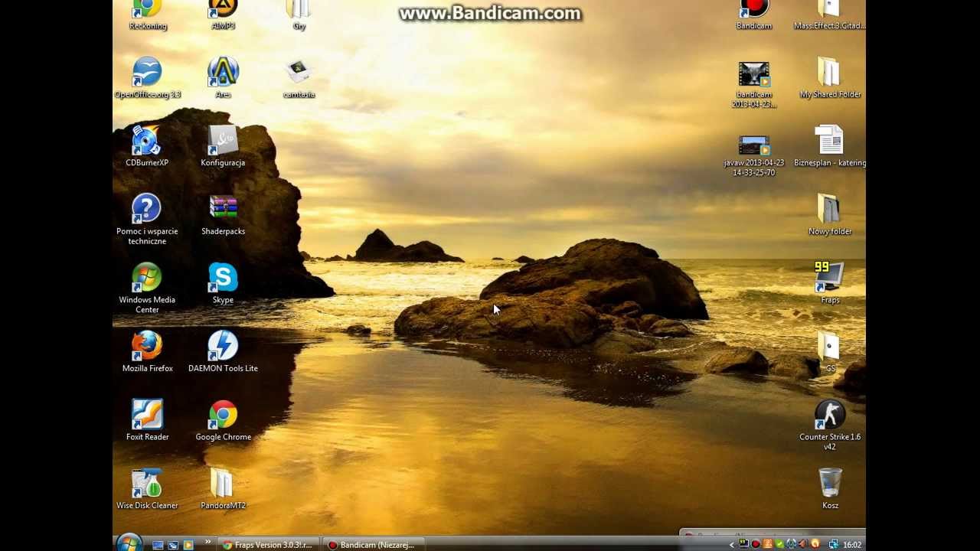The height and width of the screenshot is (551, 980).
Task: Open the system clock showing 16:02
Action: [x=852, y=545]
